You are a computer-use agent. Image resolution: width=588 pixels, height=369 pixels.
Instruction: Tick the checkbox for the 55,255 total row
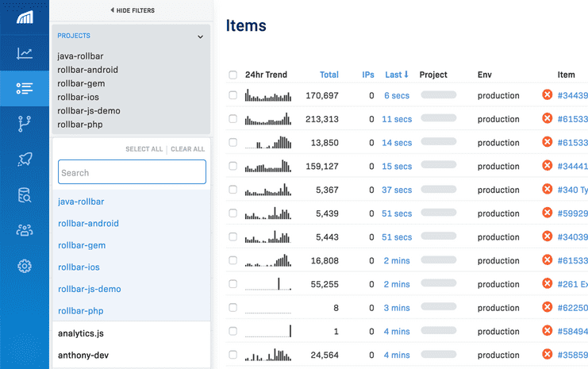tap(233, 284)
